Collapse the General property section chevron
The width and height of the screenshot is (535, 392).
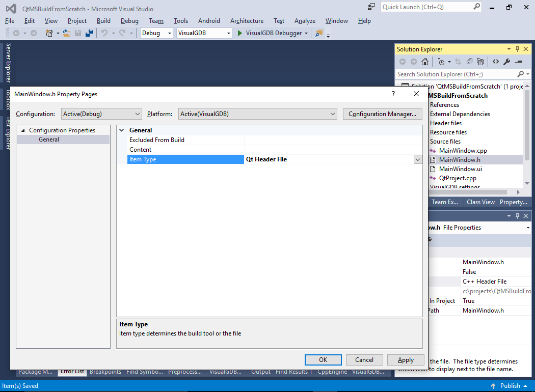[x=121, y=130]
